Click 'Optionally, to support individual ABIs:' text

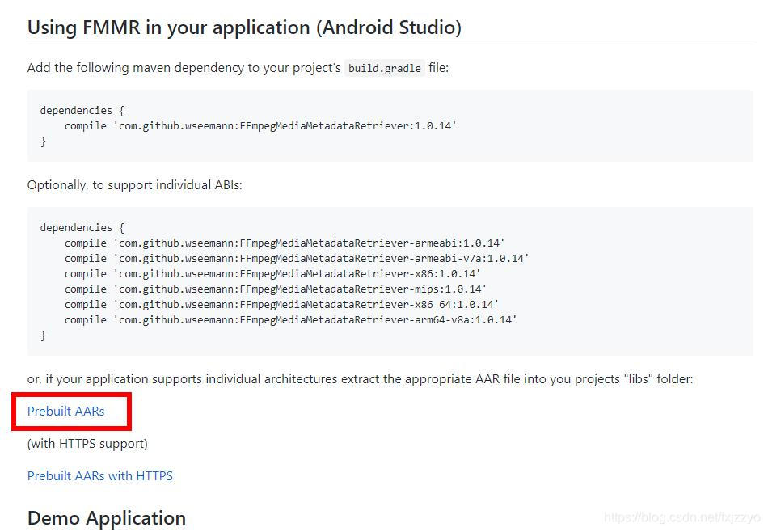coord(135,185)
